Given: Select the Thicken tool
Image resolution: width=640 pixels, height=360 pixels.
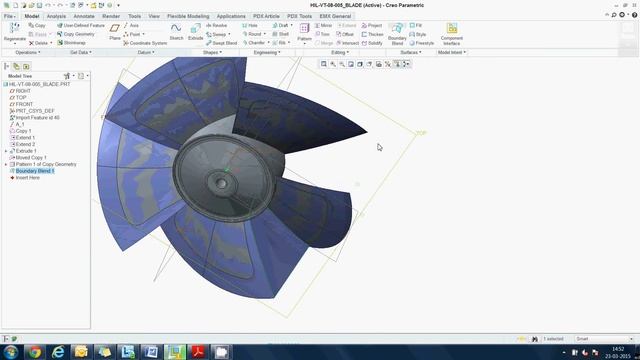Looking at the screenshot, I should tap(372, 34).
